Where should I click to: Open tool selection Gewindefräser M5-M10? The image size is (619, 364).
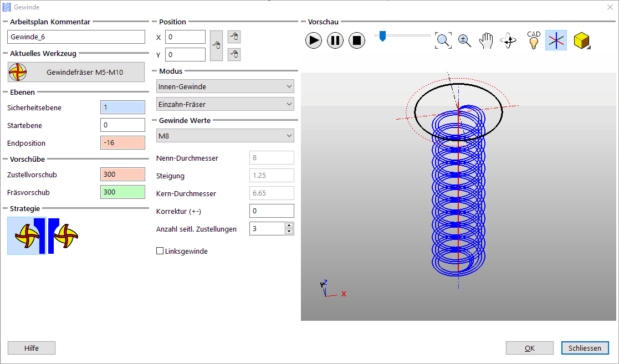pyautogui.click(x=76, y=72)
